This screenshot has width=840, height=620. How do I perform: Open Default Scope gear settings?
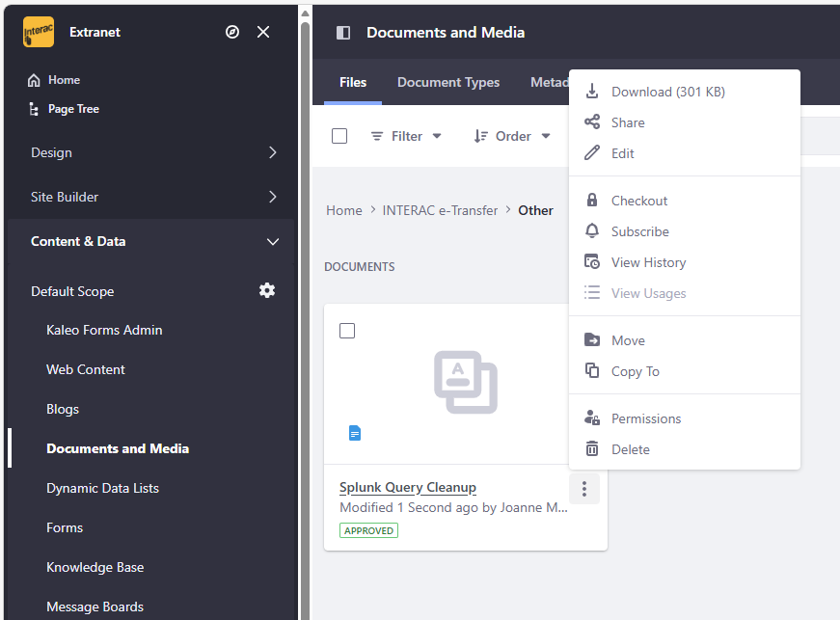(x=267, y=291)
